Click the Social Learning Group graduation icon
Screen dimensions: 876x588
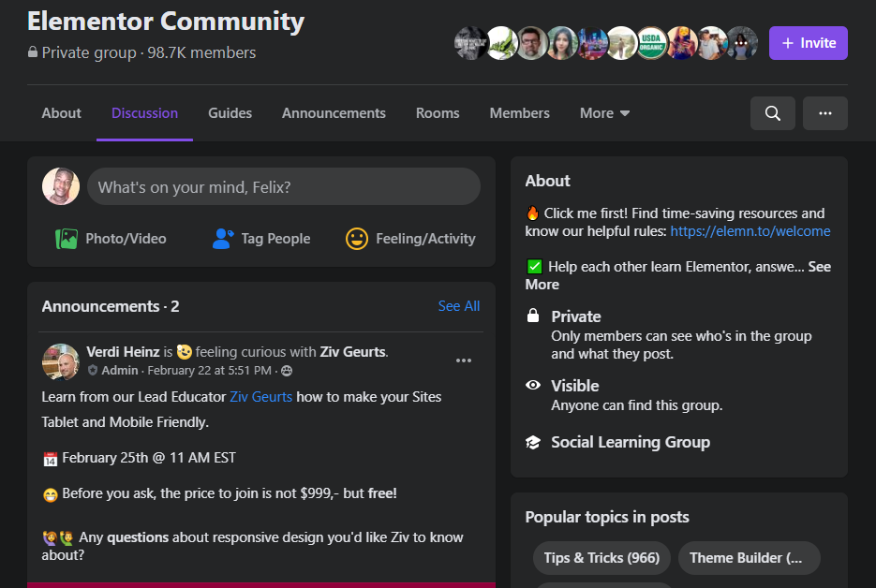tap(533, 442)
